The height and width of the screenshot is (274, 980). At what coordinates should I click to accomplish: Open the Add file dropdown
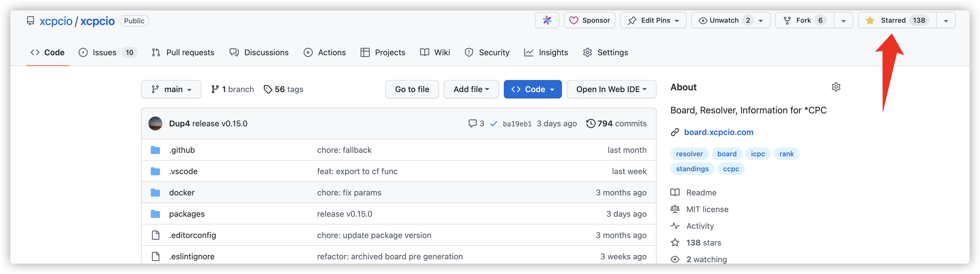(471, 90)
